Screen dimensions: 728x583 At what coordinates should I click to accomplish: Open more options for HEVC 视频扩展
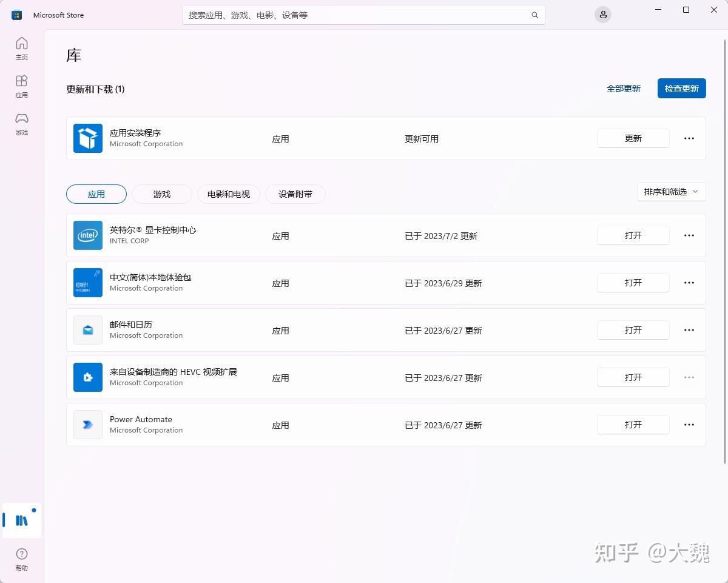(x=689, y=377)
